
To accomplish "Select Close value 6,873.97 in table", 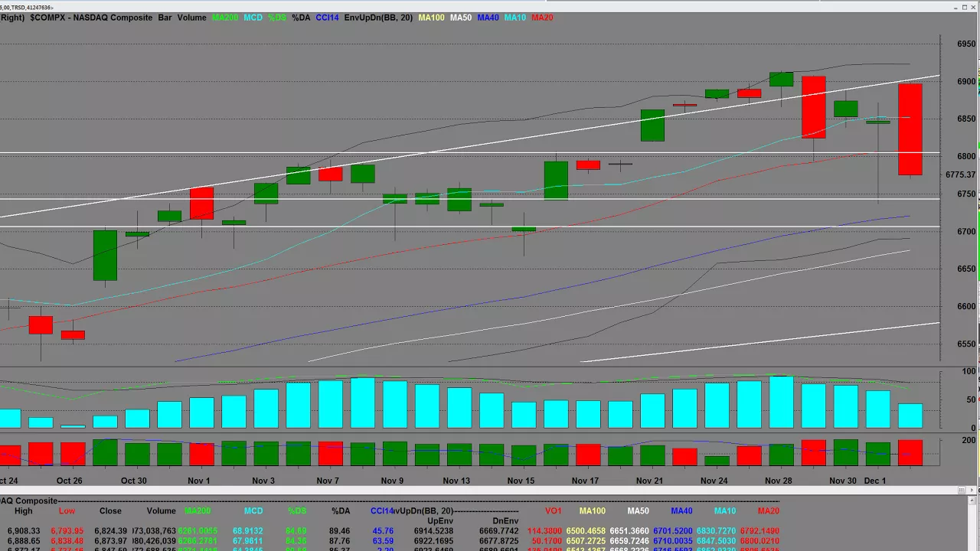I will [x=110, y=541].
